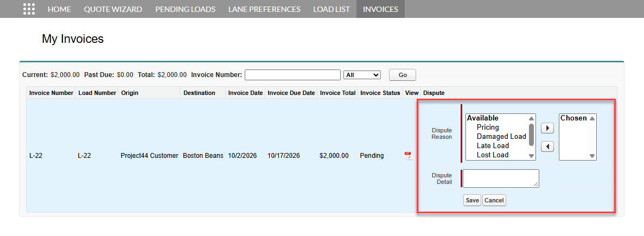The height and width of the screenshot is (236, 644).
Task: Choose Late Load dispute reason
Action: pyautogui.click(x=493, y=146)
